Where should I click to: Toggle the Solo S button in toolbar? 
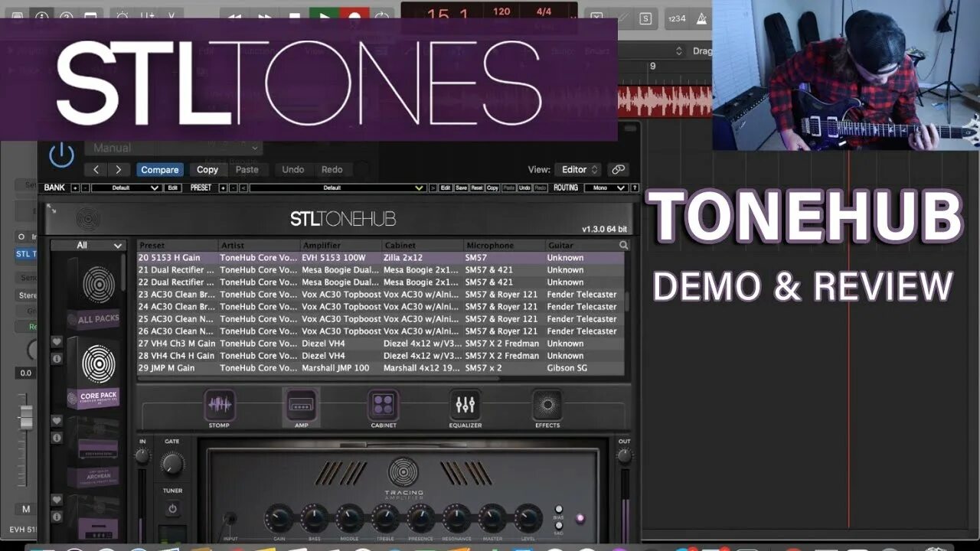coord(645,18)
